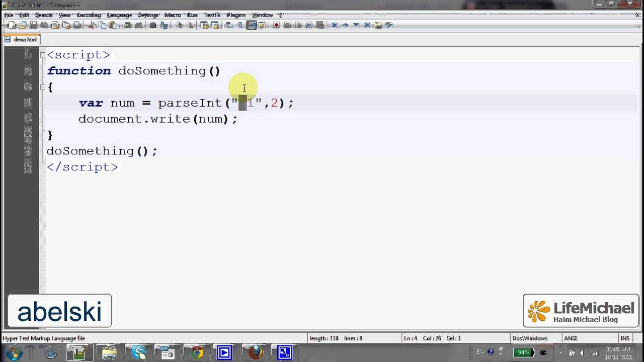The image size is (644, 362).
Task: Open Google Chrome from the taskbar
Action: [197, 353]
